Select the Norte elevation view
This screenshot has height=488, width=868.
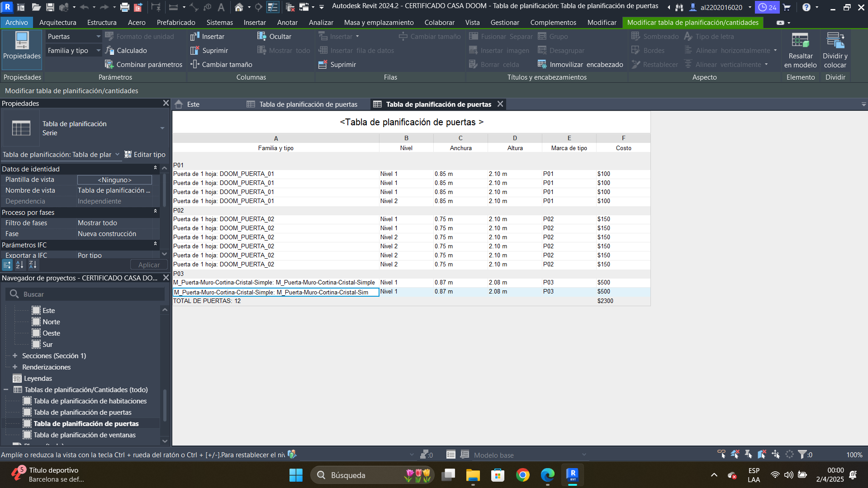tap(51, 322)
